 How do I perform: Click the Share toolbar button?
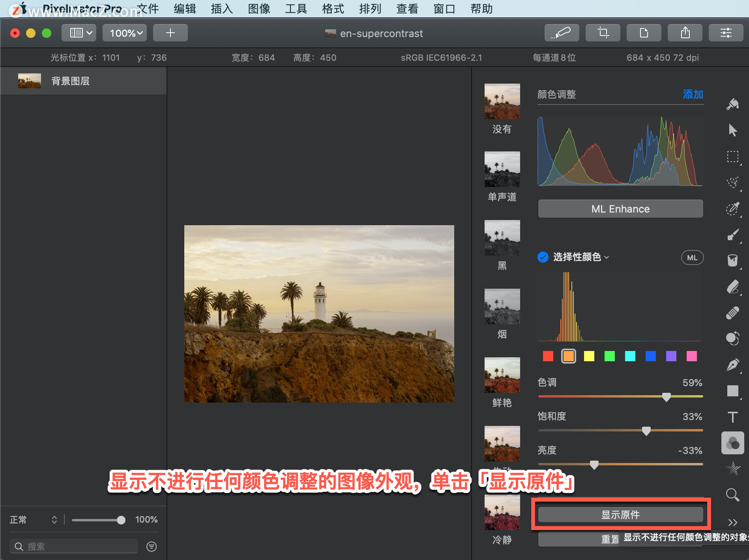click(x=685, y=33)
